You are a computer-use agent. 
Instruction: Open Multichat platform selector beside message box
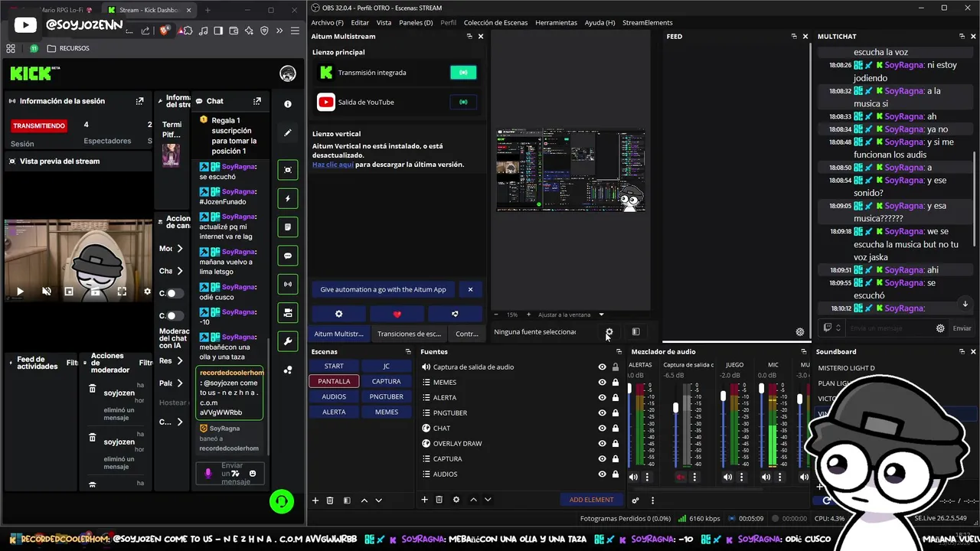[x=831, y=328]
